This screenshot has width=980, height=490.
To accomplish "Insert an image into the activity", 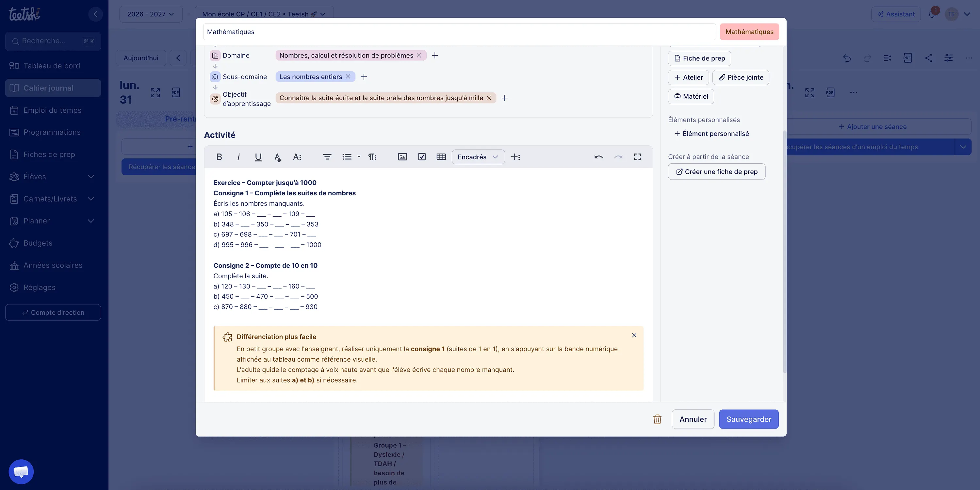I will [402, 157].
